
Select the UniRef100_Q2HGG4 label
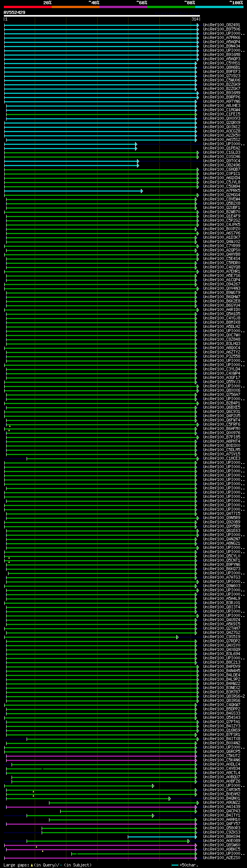(222, 195)
